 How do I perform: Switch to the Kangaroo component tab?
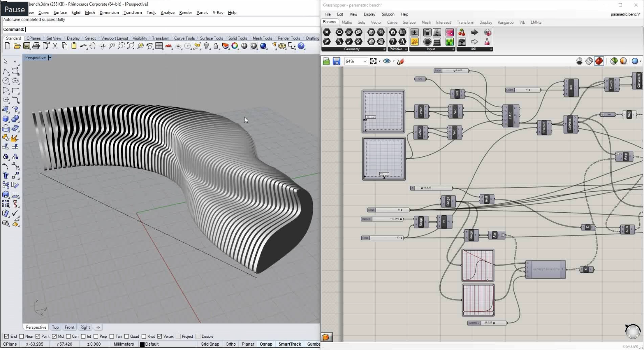tap(505, 23)
